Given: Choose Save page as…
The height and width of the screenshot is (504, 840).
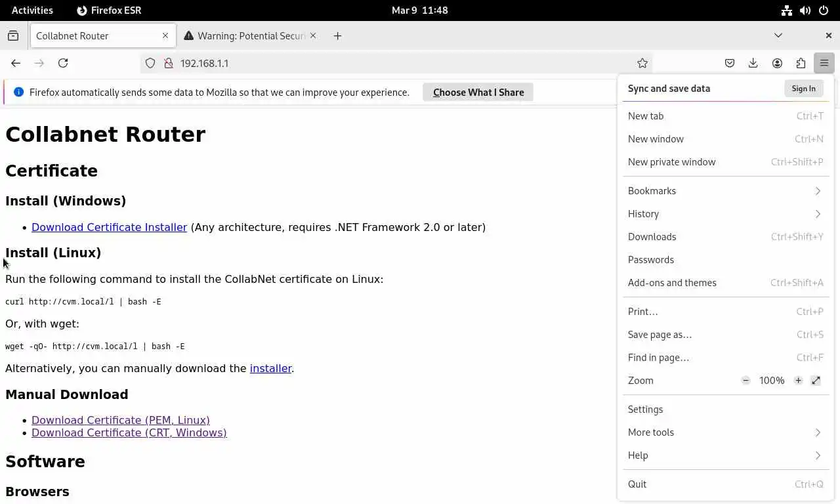Looking at the screenshot, I should 726,335.
